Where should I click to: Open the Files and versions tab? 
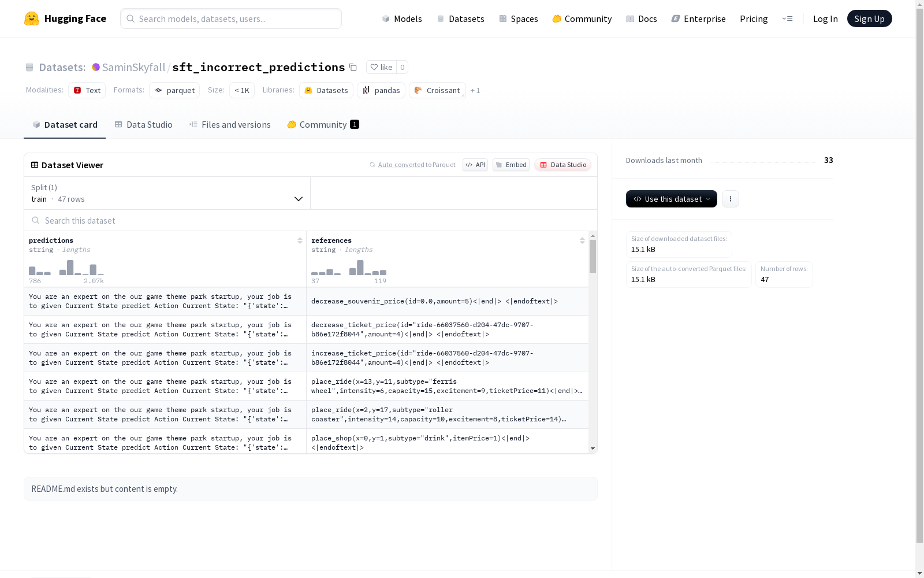point(230,125)
